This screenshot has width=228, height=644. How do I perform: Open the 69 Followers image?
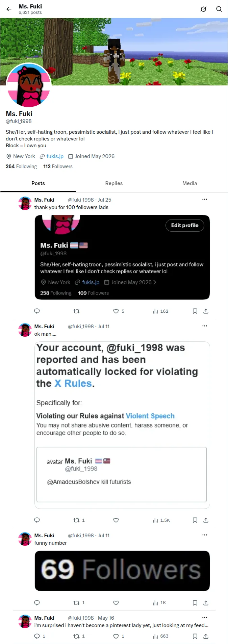click(122, 571)
